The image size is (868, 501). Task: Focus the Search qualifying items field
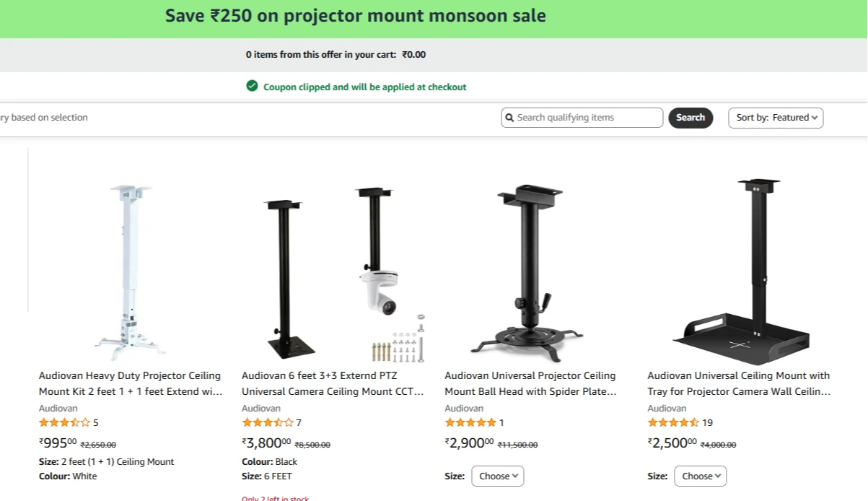click(582, 118)
